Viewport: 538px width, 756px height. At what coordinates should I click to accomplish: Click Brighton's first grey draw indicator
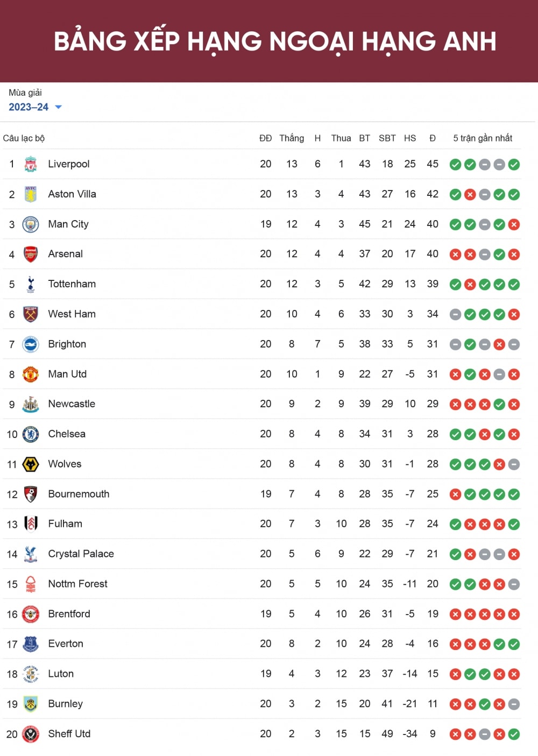pyautogui.click(x=455, y=344)
